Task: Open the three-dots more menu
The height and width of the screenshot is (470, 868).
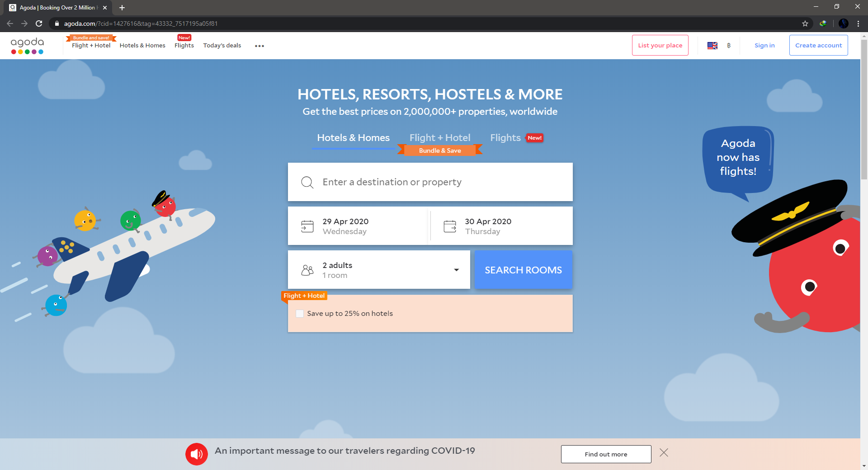Action: 259,46
